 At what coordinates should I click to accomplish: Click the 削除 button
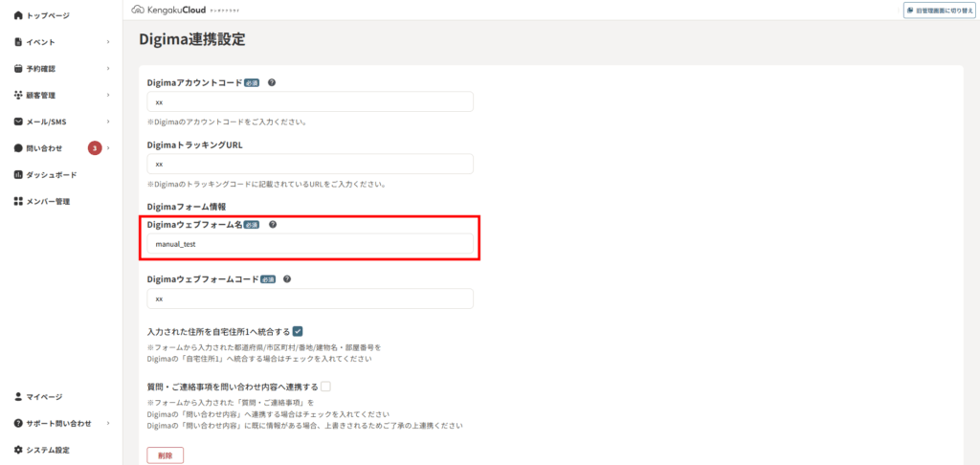[x=165, y=455]
